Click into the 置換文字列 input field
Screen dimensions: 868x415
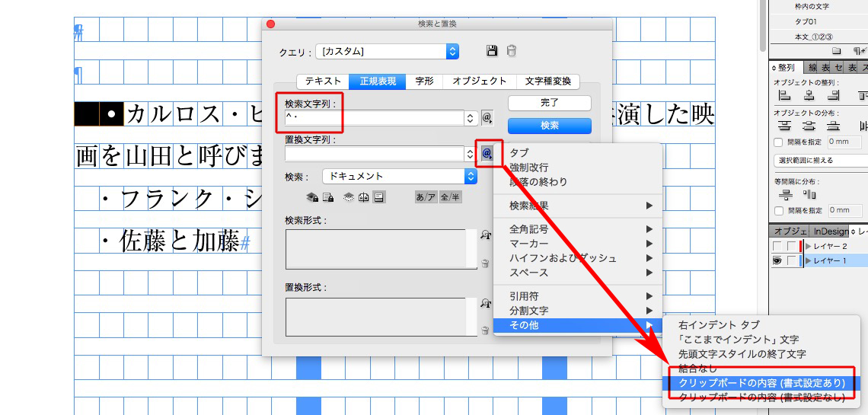coord(375,153)
